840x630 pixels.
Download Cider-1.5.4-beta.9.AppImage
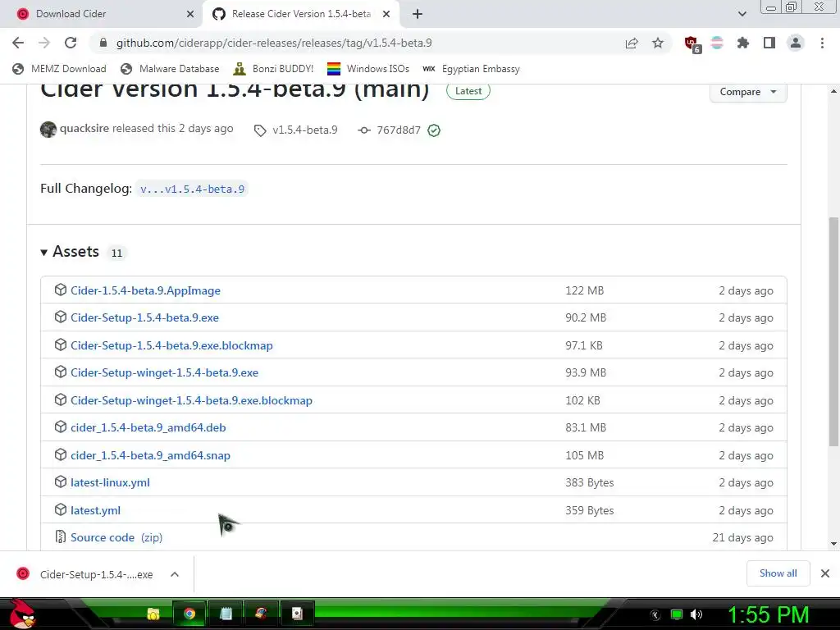146,290
